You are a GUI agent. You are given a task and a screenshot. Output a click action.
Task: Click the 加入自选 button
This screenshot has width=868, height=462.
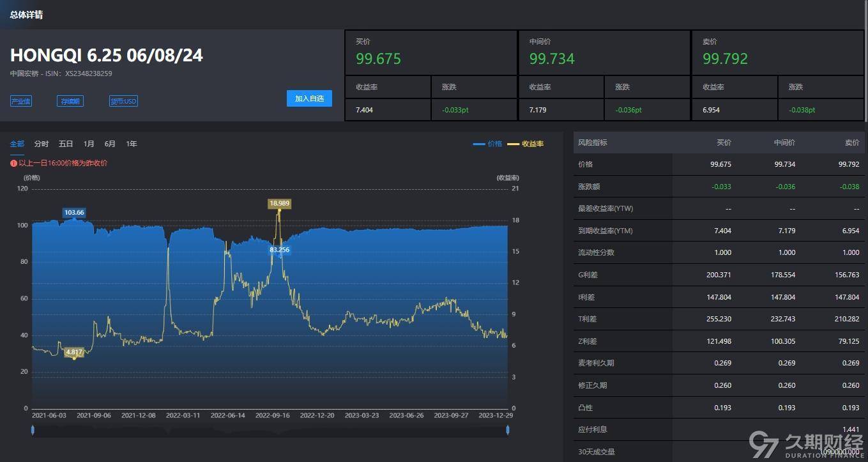(309, 98)
